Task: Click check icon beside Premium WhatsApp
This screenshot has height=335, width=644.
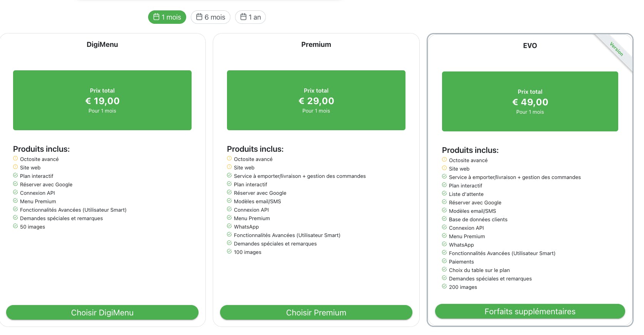Action: point(229,226)
